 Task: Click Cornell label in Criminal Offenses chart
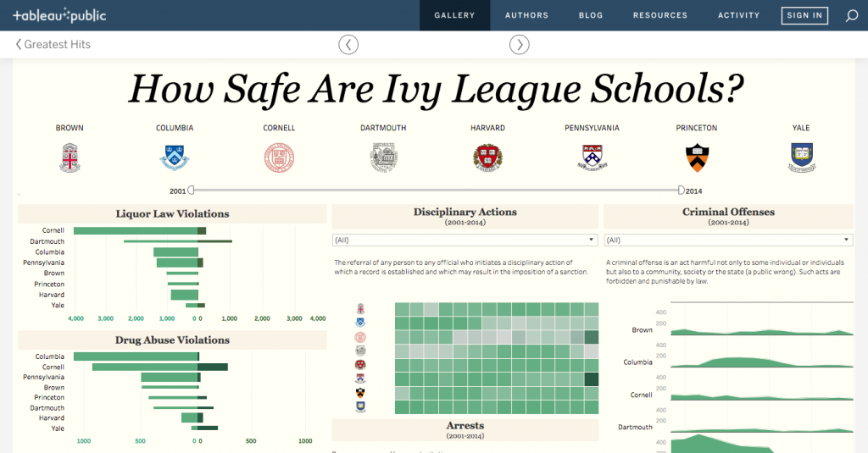641,395
